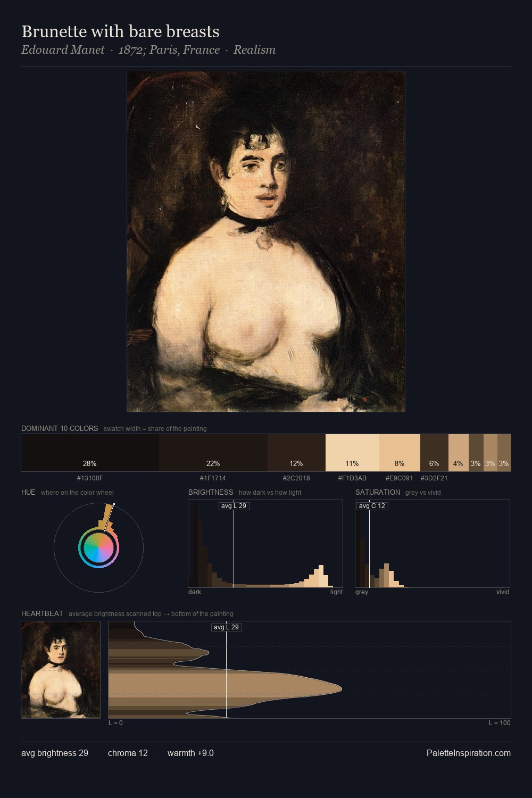Click the hex code '#F1D3AB'
This screenshot has height=798, width=532.
pyautogui.click(x=352, y=478)
